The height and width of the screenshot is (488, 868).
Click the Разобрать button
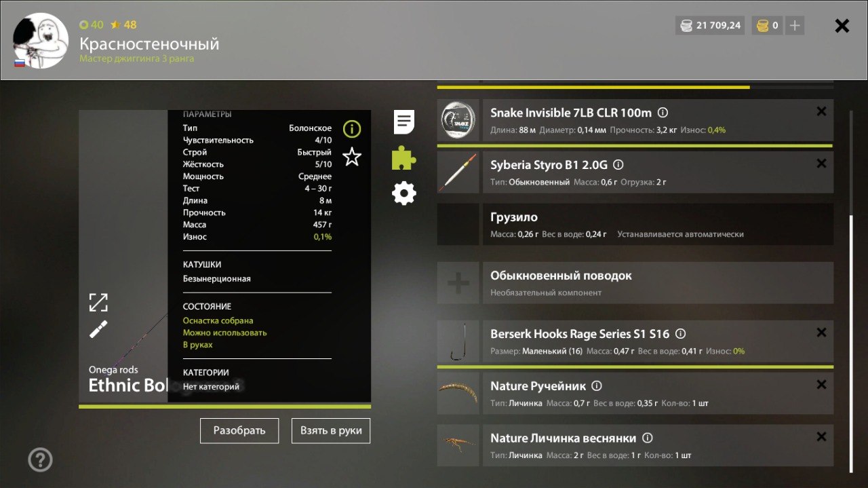coord(239,430)
